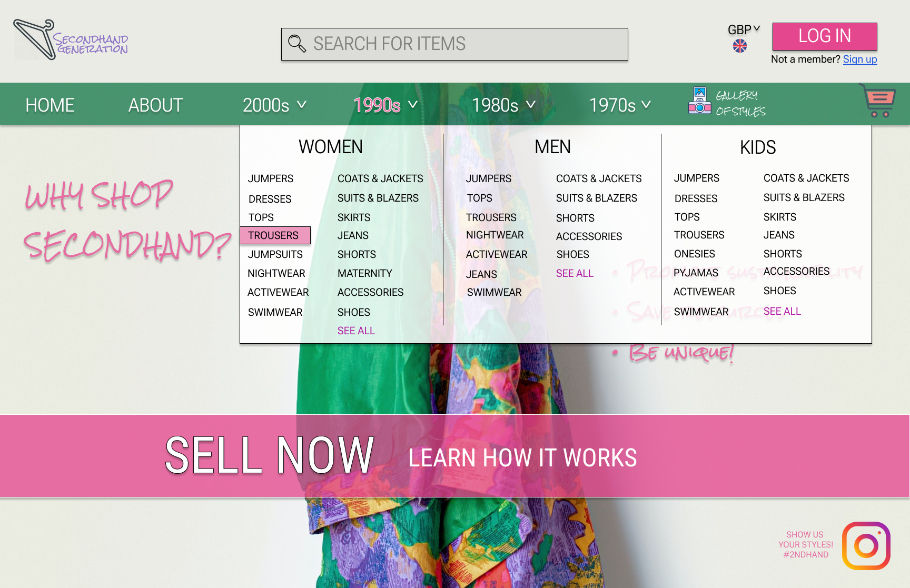The height and width of the screenshot is (588, 910).
Task: Choose Women's Jumpers
Action: (271, 179)
